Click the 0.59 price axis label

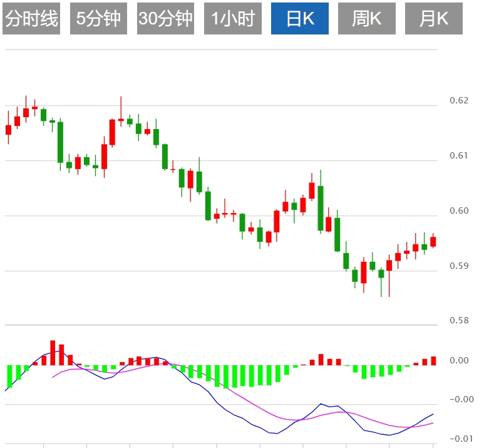(x=459, y=266)
